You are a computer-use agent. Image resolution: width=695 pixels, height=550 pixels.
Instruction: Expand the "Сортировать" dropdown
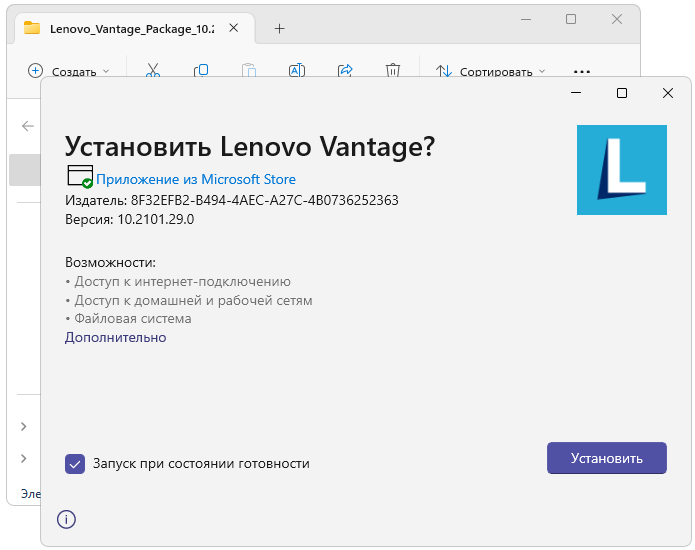coord(491,72)
